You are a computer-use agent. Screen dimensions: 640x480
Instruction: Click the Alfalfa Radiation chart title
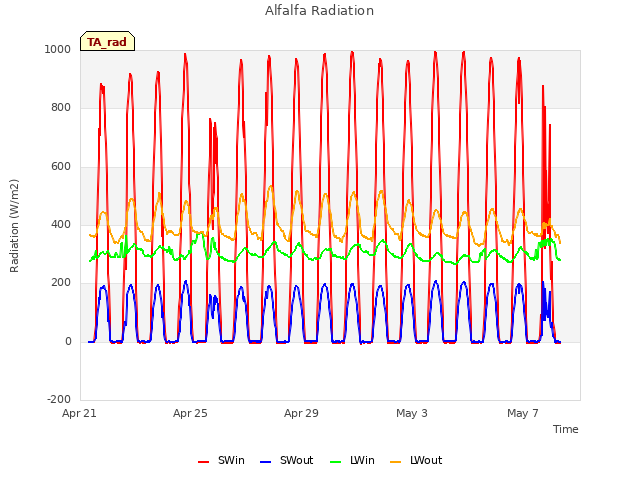320,11
